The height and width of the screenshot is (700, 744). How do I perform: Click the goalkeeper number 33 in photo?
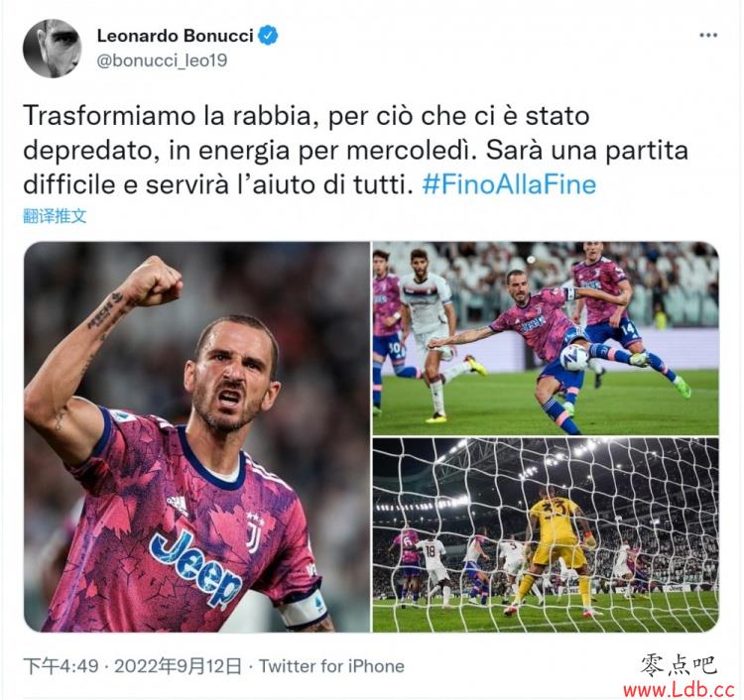(555, 511)
